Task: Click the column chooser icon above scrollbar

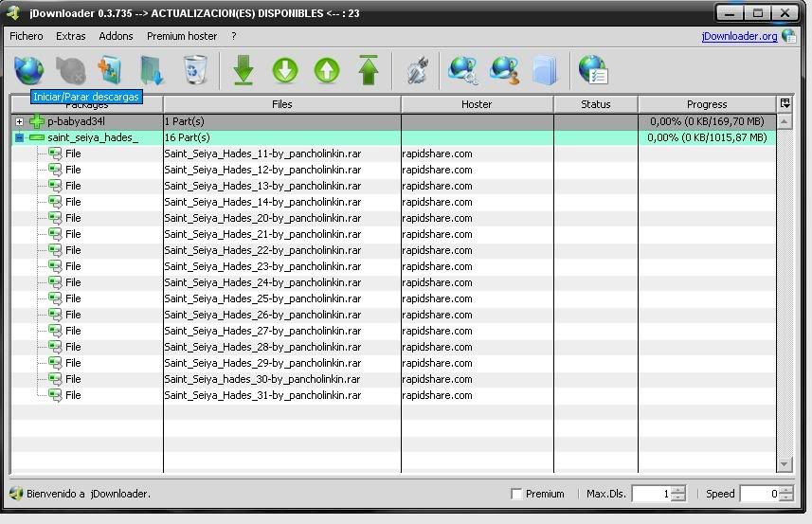Action: pyautogui.click(x=785, y=103)
